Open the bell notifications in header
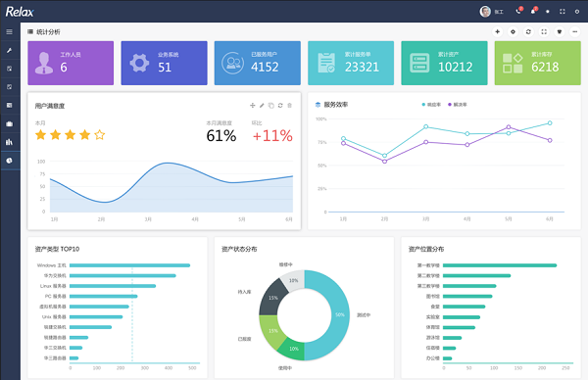Screen dimensions: 588x380 [x=533, y=11]
